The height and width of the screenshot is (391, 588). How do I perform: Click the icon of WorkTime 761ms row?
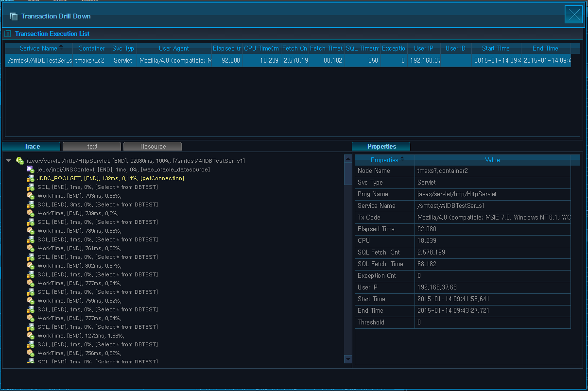[30, 248]
